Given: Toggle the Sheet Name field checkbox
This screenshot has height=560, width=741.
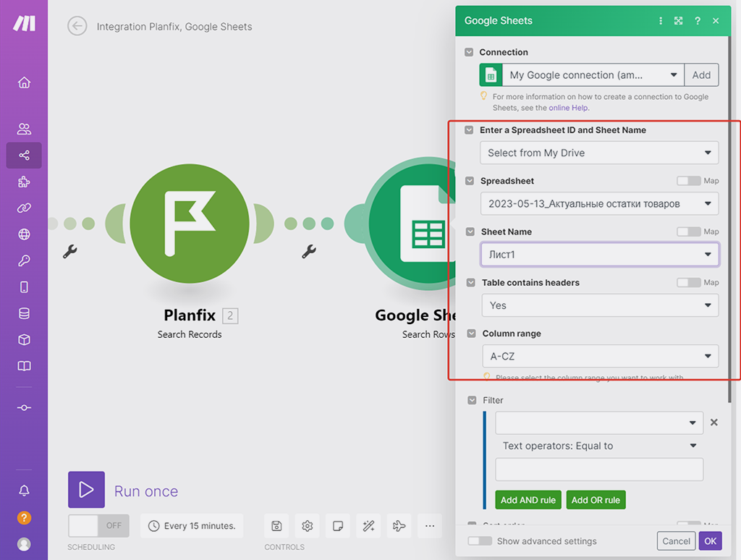Looking at the screenshot, I should pyautogui.click(x=470, y=232).
